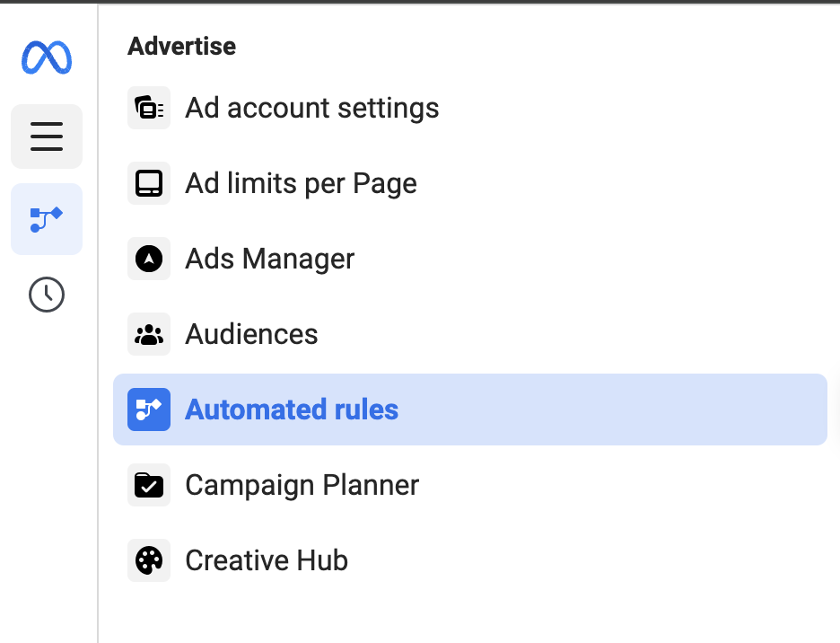The width and height of the screenshot is (840, 643).
Task: Open the recent activity clock icon
Action: click(x=47, y=295)
